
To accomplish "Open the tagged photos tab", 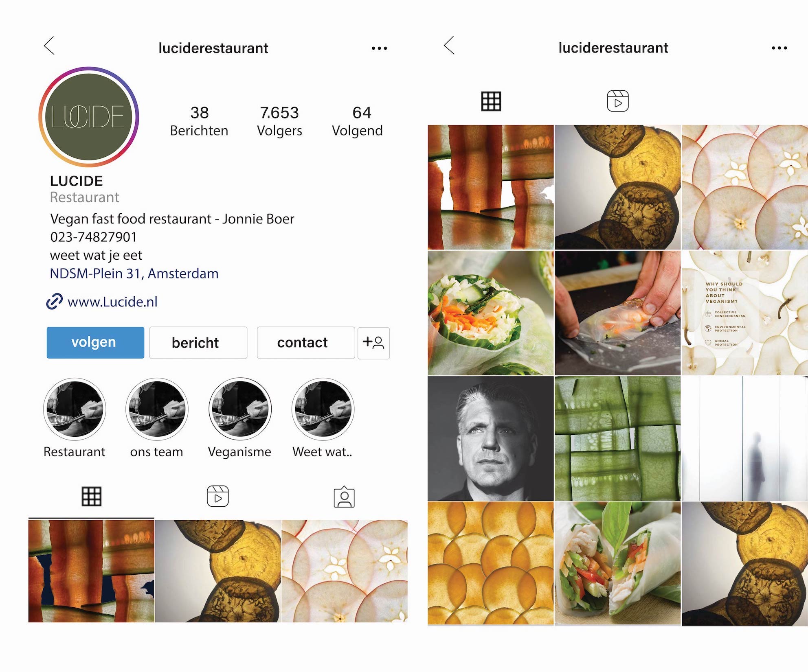I will (344, 497).
